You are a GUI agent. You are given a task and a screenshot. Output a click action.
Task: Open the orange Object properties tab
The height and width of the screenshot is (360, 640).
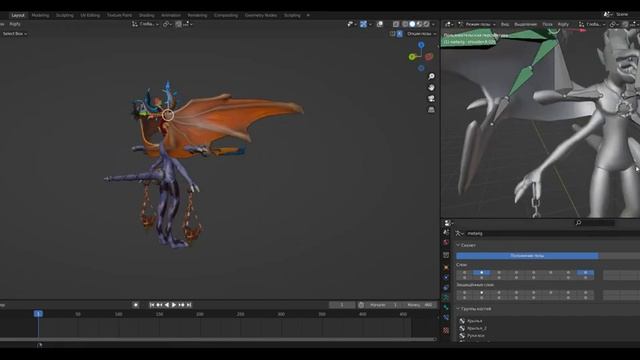coord(446,267)
